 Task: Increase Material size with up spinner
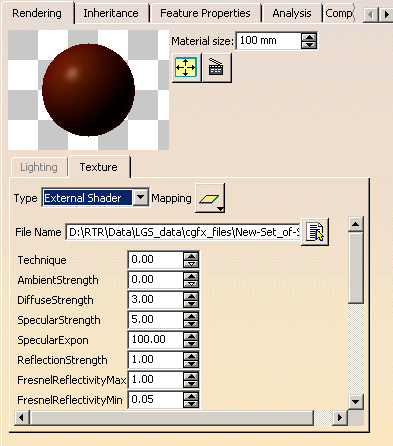(309, 37)
